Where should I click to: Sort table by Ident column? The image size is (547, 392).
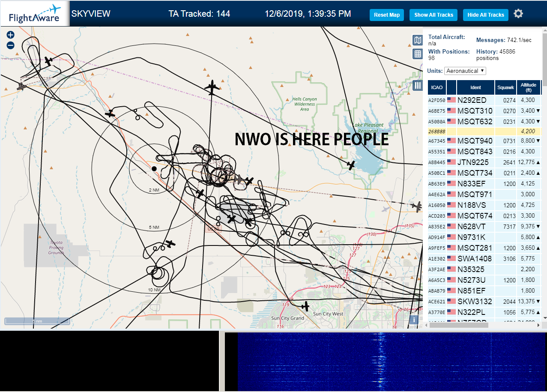(x=475, y=87)
